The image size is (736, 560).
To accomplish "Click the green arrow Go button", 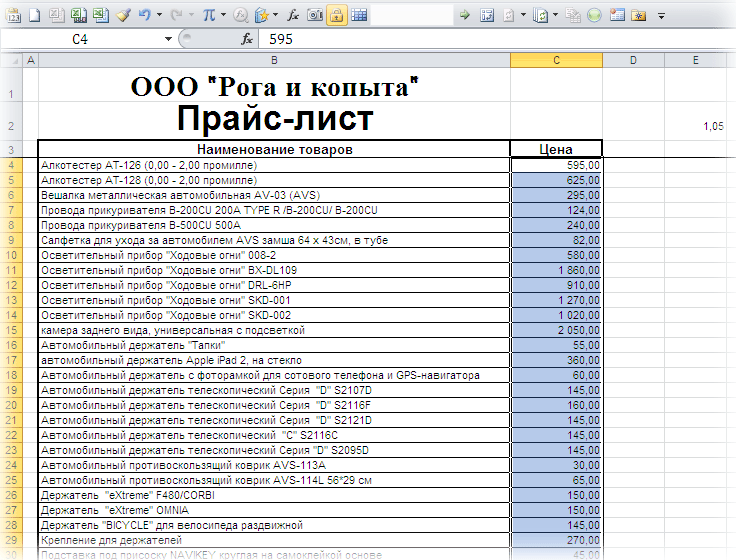I will [465, 15].
